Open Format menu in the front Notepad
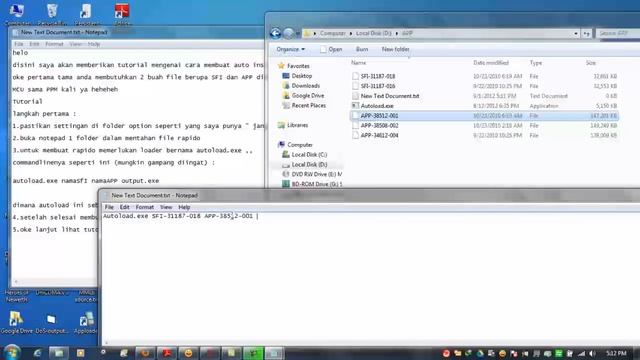Image resolution: width=640 pixels, height=360 pixels. 144,207
